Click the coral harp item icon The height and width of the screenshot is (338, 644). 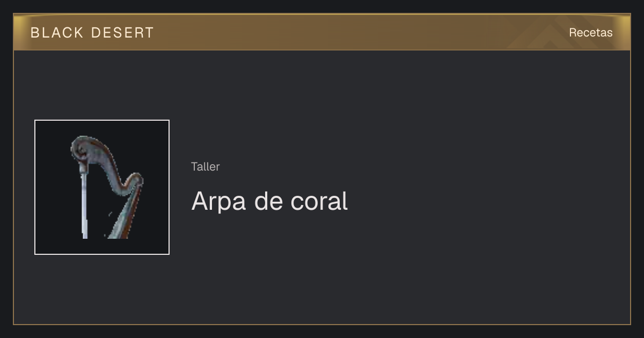[x=102, y=187]
